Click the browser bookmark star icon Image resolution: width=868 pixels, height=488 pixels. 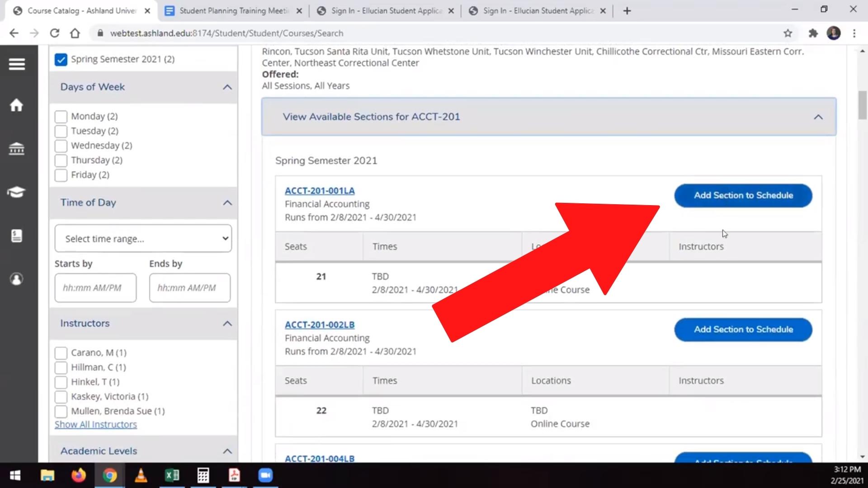(788, 33)
